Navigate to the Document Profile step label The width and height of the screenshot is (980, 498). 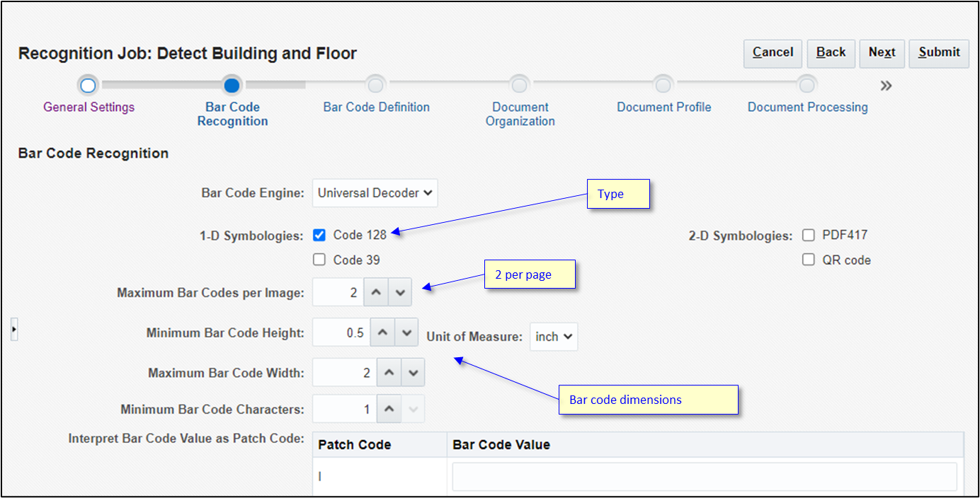pyautogui.click(x=663, y=107)
